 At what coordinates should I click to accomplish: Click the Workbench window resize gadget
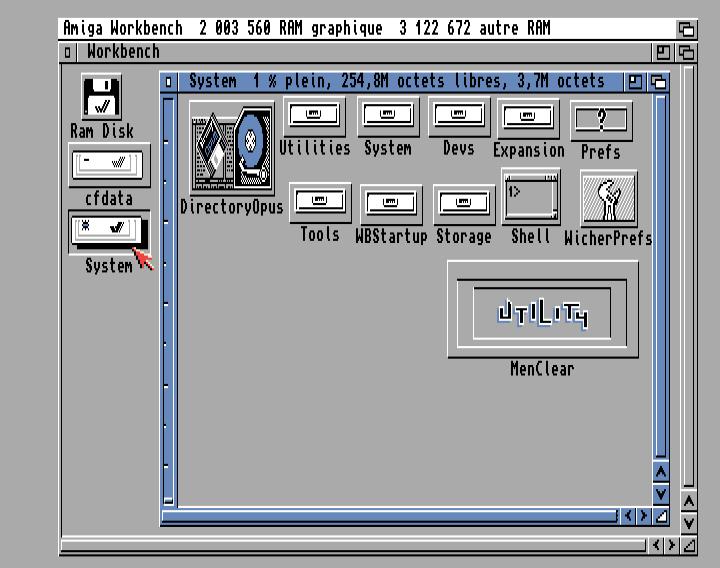point(689,545)
